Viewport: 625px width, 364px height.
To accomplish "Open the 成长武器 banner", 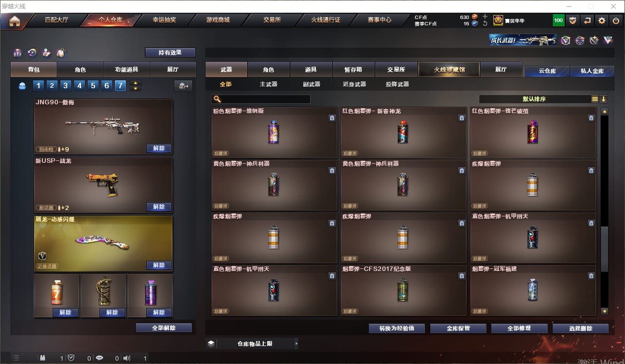I will point(523,40).
